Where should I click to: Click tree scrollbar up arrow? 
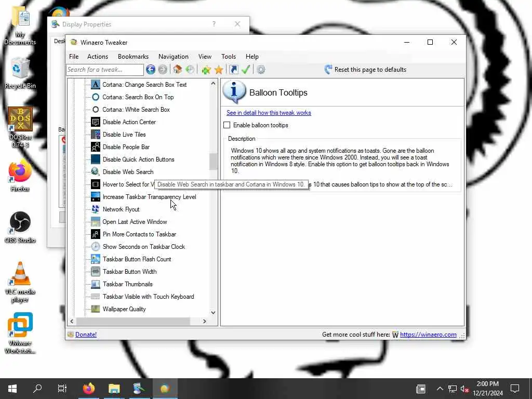pyautogui.click(x=213, y=84)
